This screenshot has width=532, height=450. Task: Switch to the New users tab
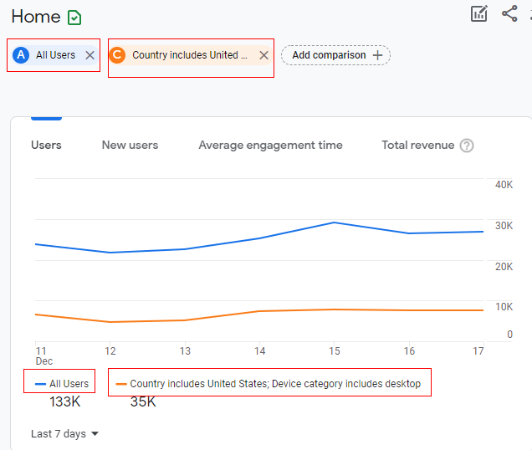[x=130, y=145]
